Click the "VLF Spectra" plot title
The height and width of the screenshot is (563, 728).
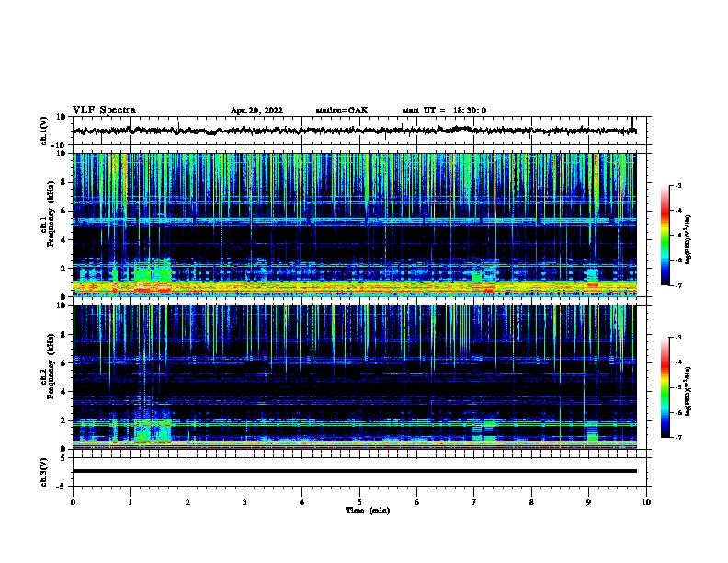[x=104, y=110]
